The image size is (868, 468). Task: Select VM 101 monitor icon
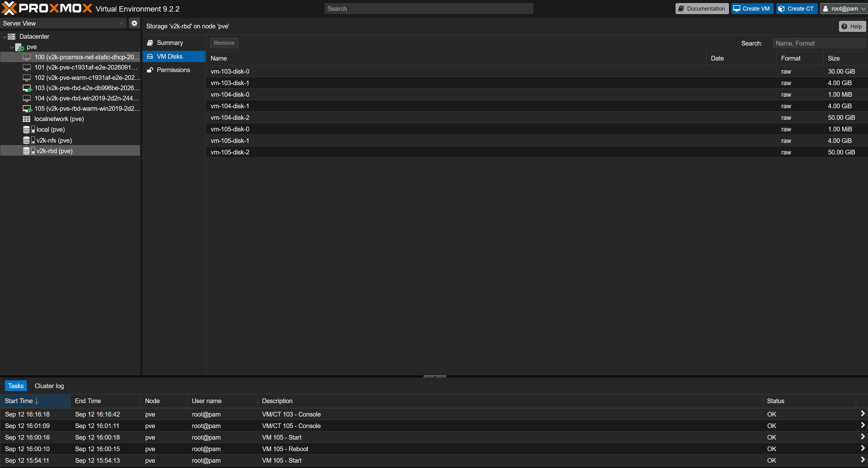pos(27,67)
